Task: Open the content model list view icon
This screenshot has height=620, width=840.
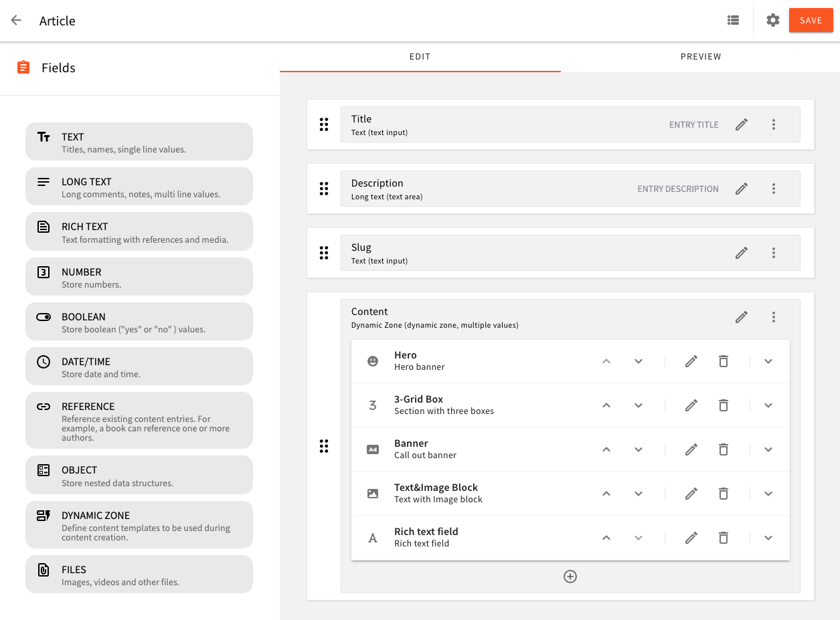Action: coord(733,20)
